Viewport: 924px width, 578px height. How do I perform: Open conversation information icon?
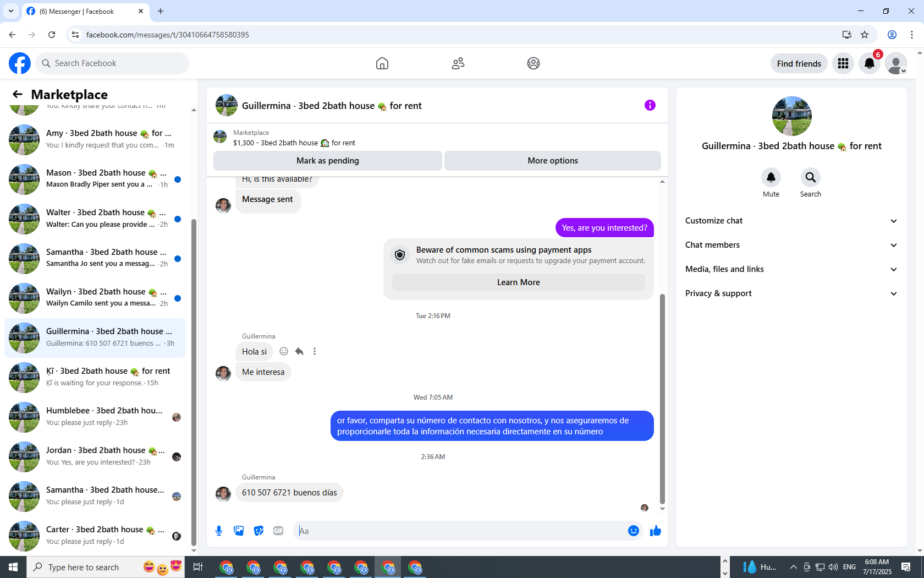(x=650, y=105)
